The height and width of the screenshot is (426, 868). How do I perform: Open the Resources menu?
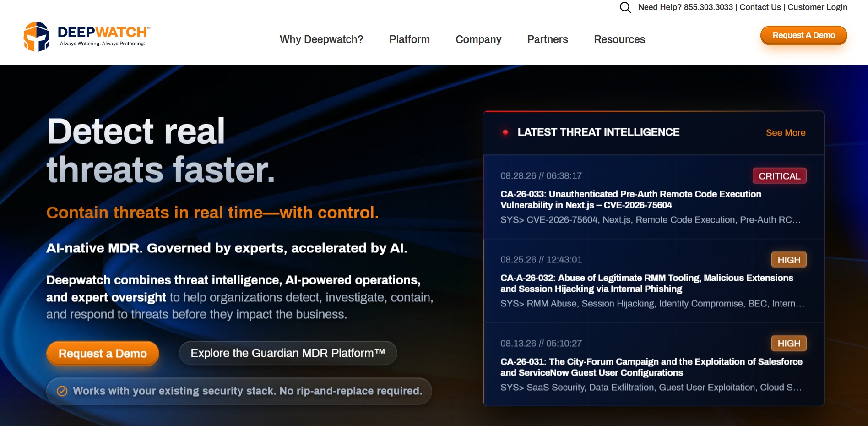pos(619,39)
